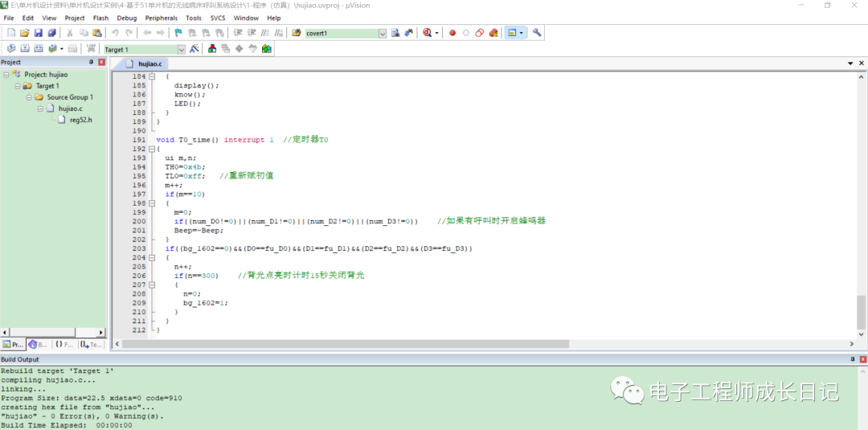The width and height of the screenshot is (868, 430).
Task: Select the Books tab in the project panel
Action: [x=39, y=344]
